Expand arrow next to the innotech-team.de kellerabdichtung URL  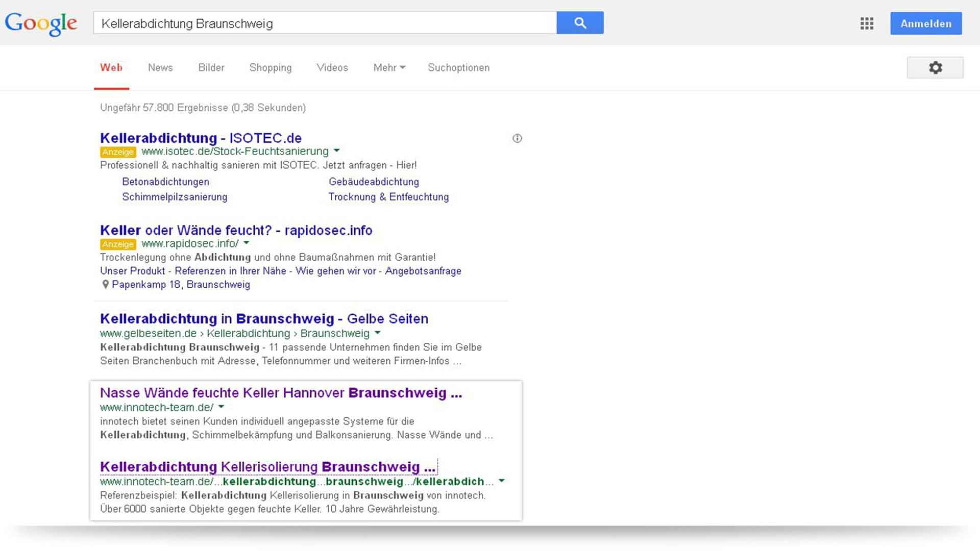pos(502,481)
